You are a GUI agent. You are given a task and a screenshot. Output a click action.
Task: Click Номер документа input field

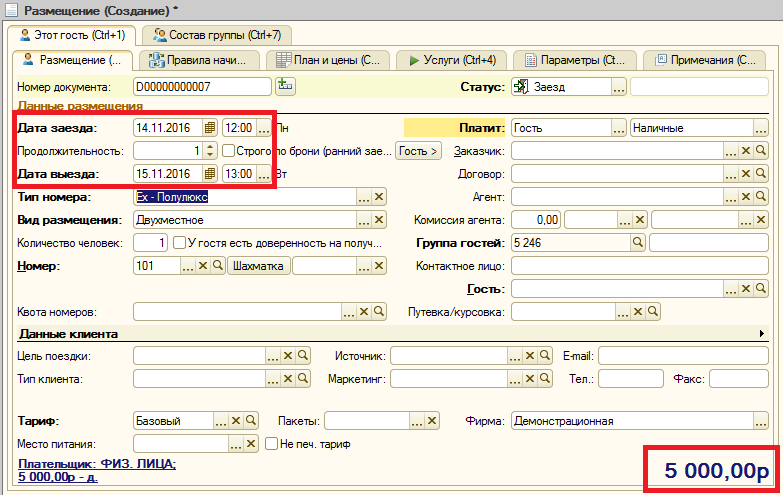(x=202, y=87)
